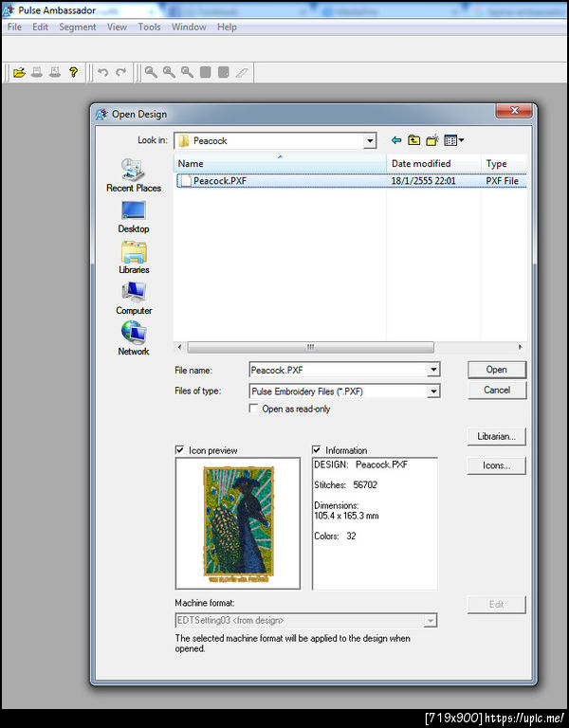Viewport: 569px width, 728px height.
Task: Select Desktop in the places bar
Action: [x=134, y=217]
